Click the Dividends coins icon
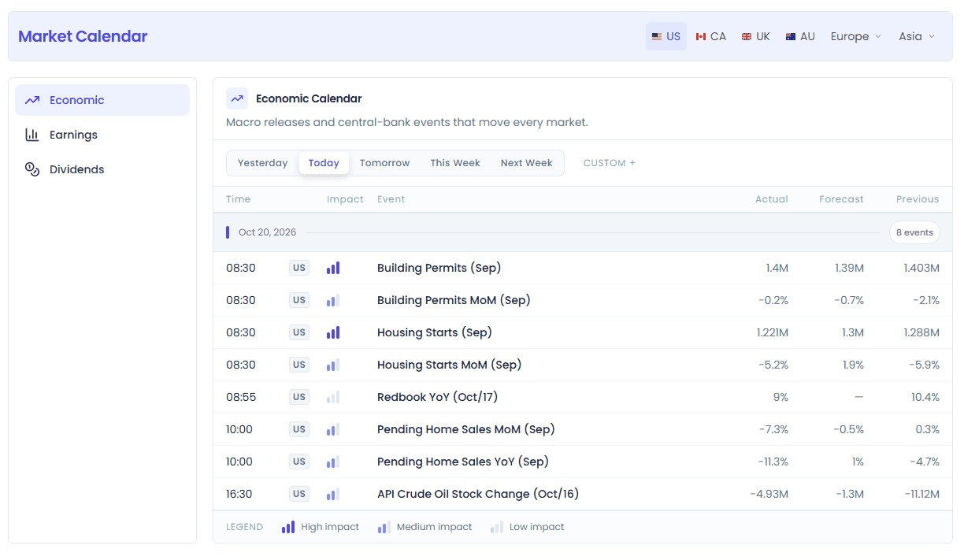This screenshot has height=560, width=964. 32,169
